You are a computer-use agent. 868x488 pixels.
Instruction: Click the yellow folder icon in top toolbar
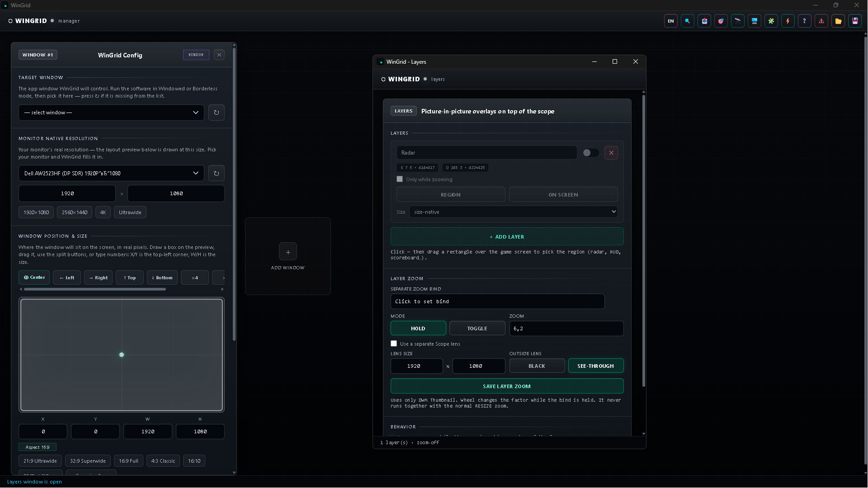tap(838, 21)
